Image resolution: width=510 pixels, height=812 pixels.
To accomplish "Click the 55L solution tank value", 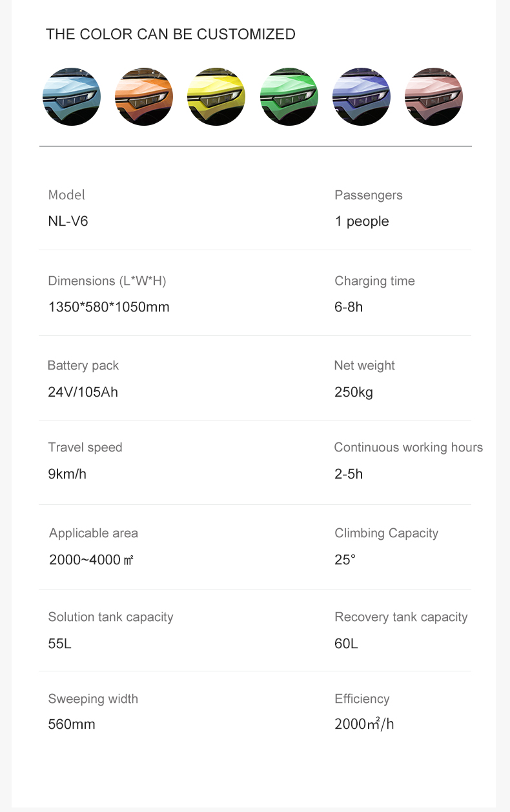I will pos(59,644).
